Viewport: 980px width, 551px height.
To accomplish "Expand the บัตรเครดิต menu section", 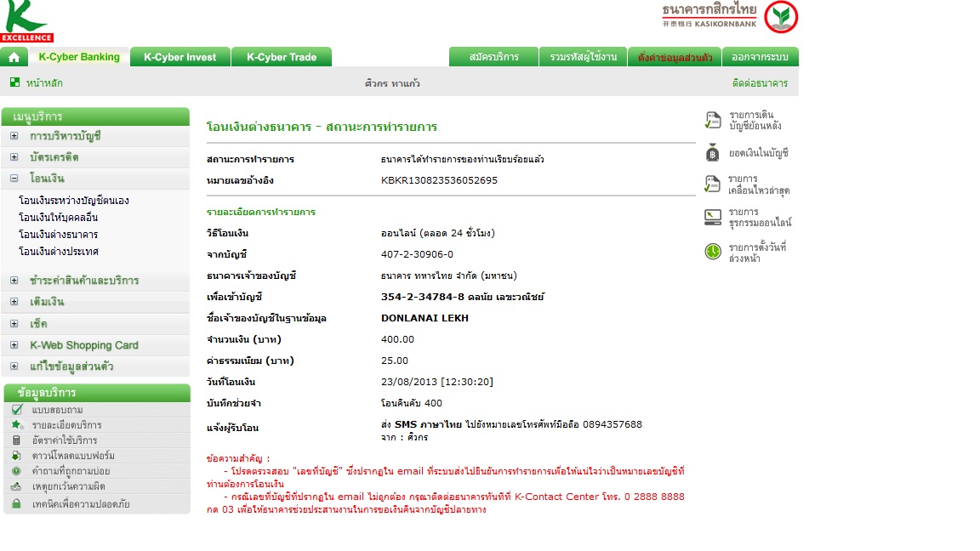I will click(14, 156).
